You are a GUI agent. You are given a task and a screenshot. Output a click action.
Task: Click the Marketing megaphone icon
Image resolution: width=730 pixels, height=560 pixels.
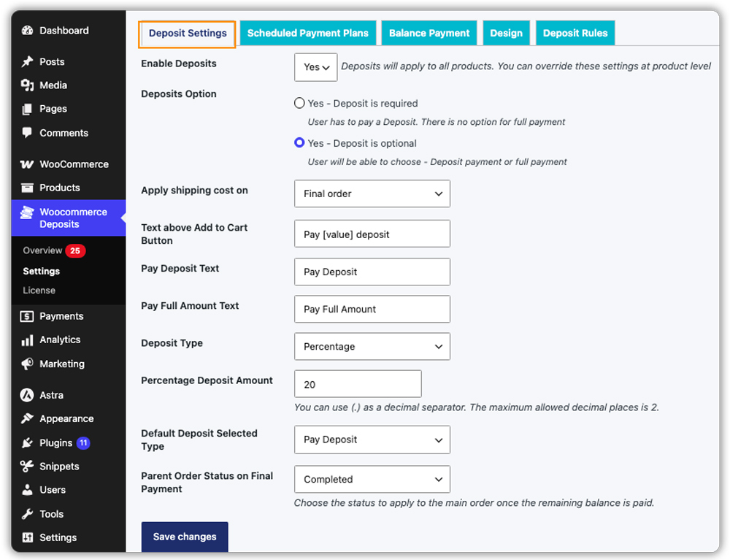(27, 364)
